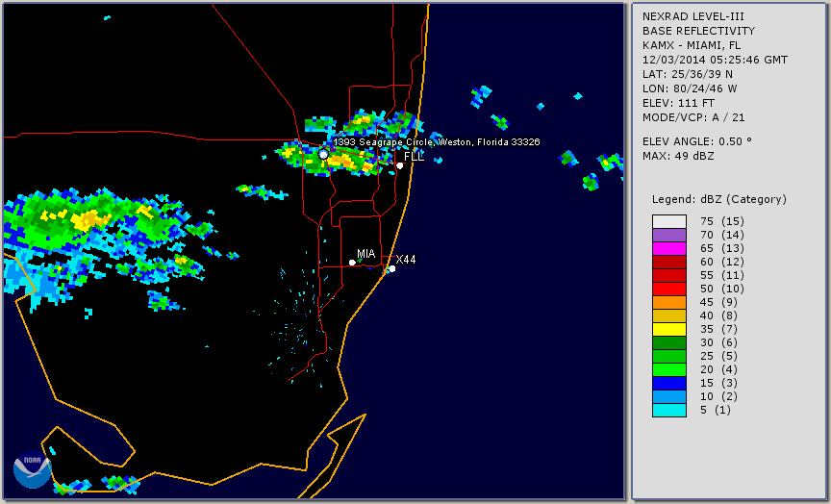Screen dimensions: 831x504
Task: Click 'ELEV ANGLE: 0.50' text
Action: [x=697, y=141]
